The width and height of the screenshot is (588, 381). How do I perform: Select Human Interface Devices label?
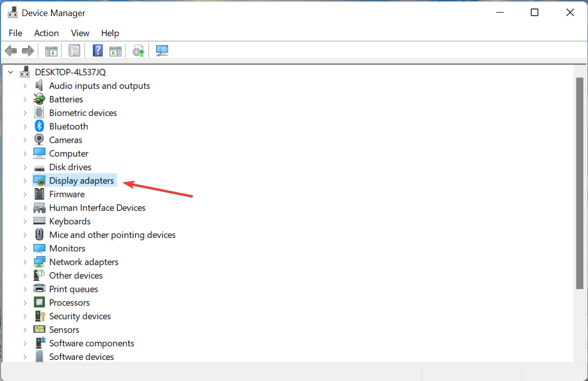(x=97, y=208)
